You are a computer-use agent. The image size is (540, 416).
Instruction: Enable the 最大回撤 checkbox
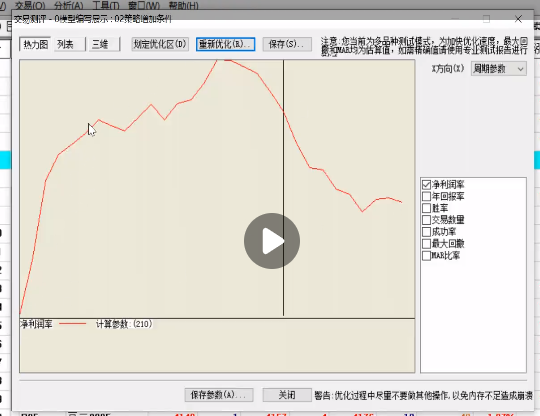point(426,244)
